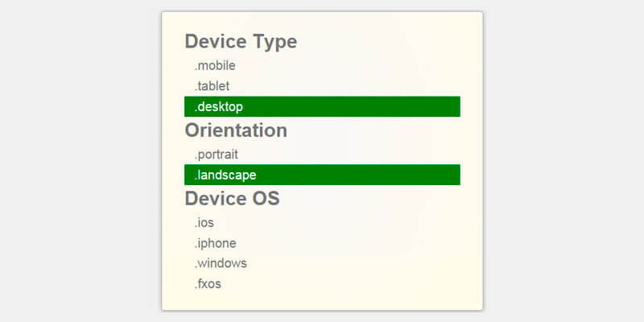The image size is (644, 322).
Task: Click the Orientation heading
Action: pos(236,130)
